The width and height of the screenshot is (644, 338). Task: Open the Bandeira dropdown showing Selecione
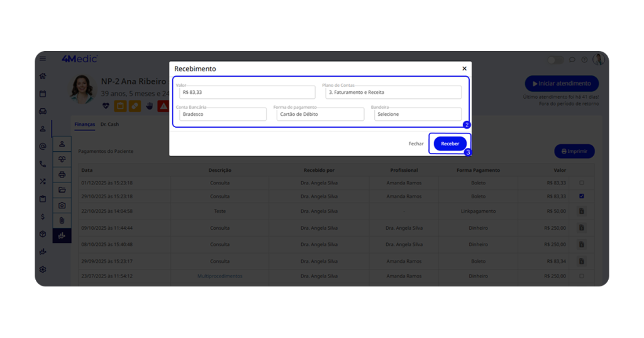click(x=417, y=115)
